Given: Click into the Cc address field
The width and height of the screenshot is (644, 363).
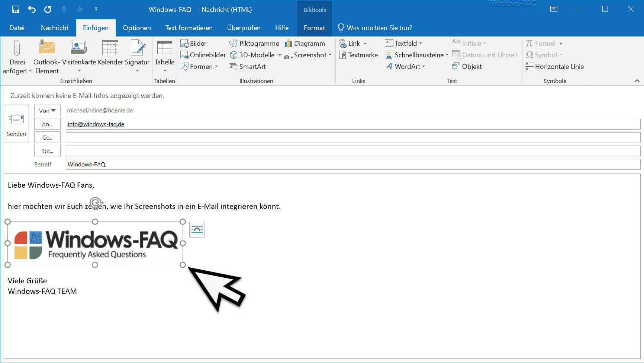Looking at the screenshot, I should pos(353,138).
